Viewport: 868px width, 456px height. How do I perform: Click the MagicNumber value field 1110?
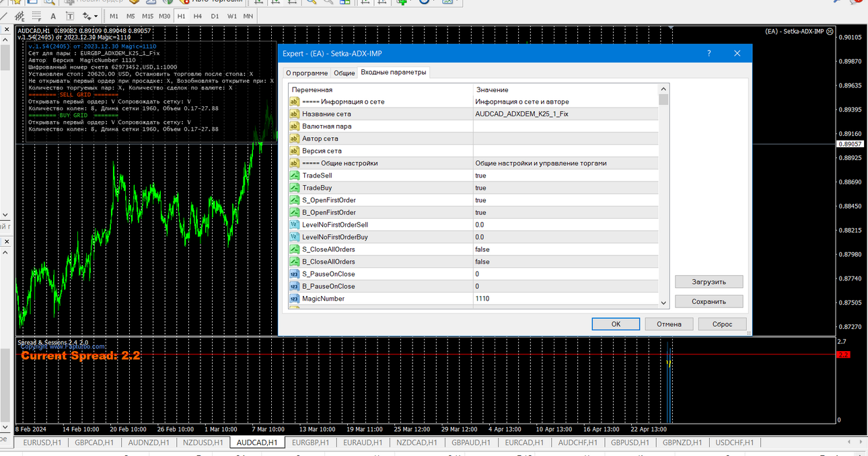566,299
